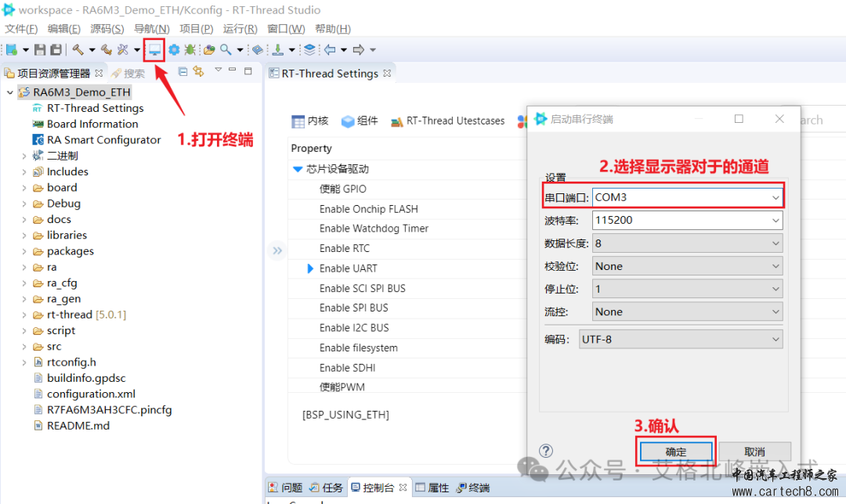Click the Rebuild icon next to the build dropdown
Image resolution: width=846 pixels, height=504 pixels.
[107, 49]
